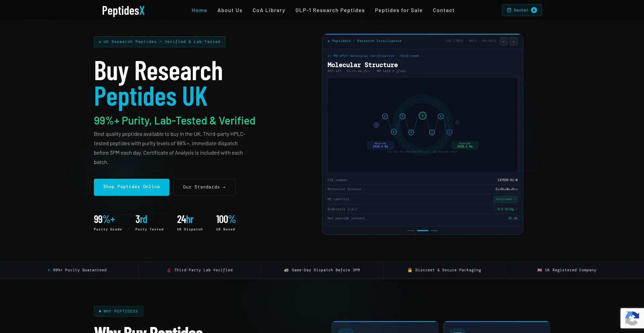This screenshot has width=644, height=333.
Task: Click the Confirmed MS identity badge
Action: pyautogui.click(x=505, y=199)
